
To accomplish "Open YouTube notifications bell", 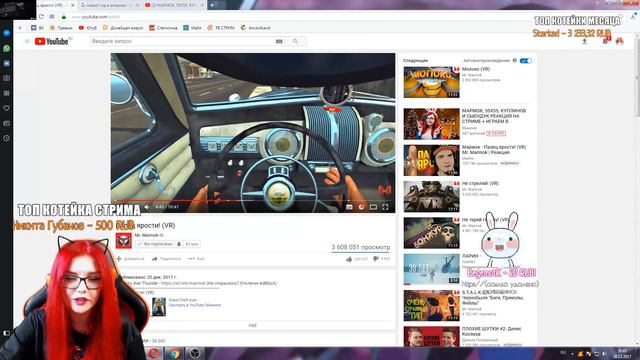I will click(x=605, y=41).
